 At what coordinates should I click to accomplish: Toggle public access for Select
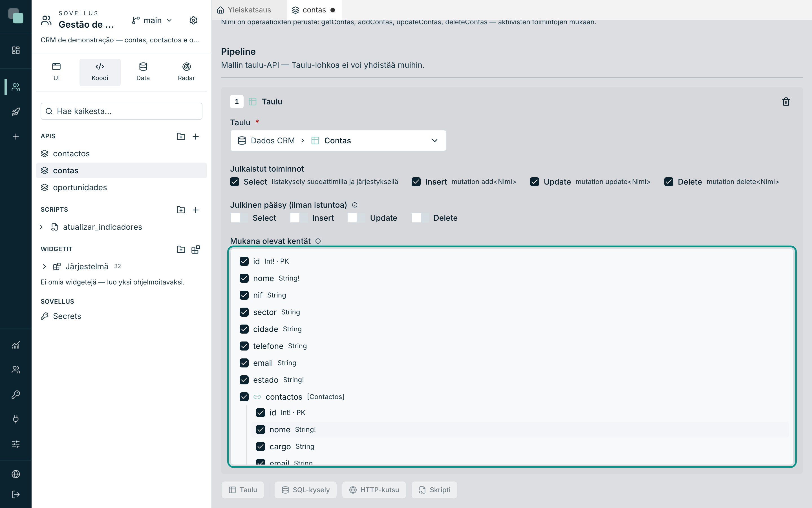pos(239,218)
